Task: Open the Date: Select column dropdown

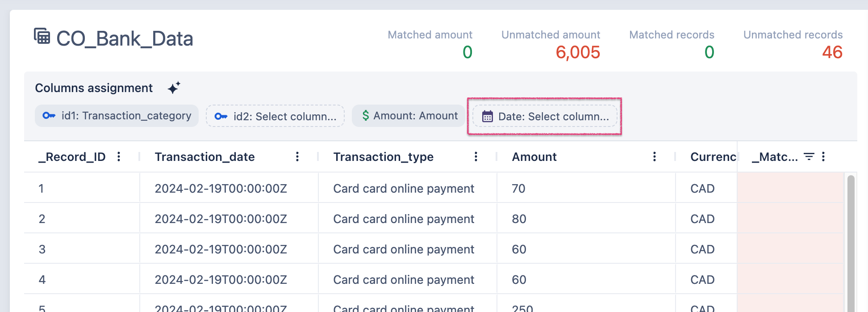Action: 545,116
